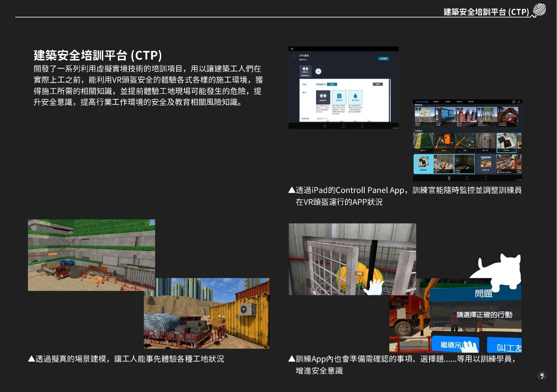The height and width of the screenshot is (392, 557).
Task: Click the blue button next to the profile name
Action: (332, 84)
